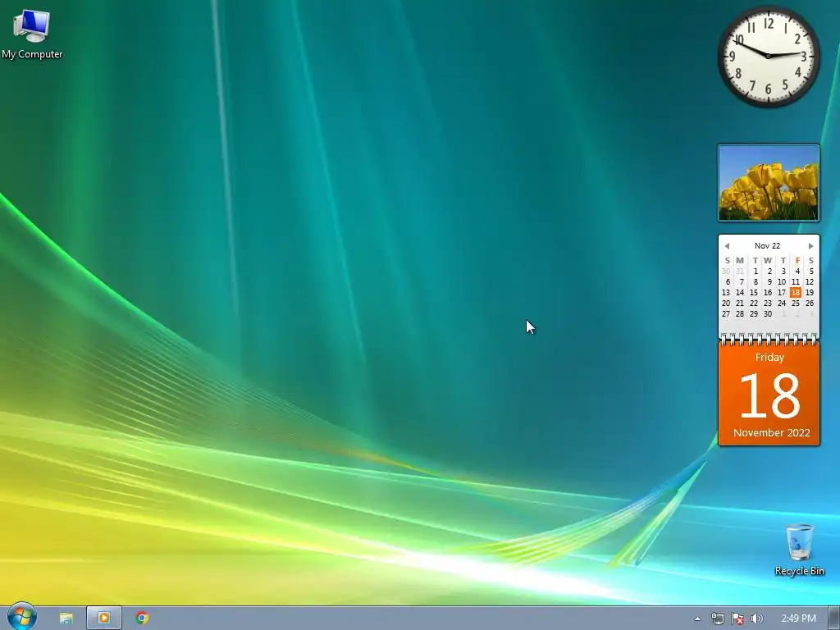Select highlighted date 18 in calendar

tap(796, 293)
